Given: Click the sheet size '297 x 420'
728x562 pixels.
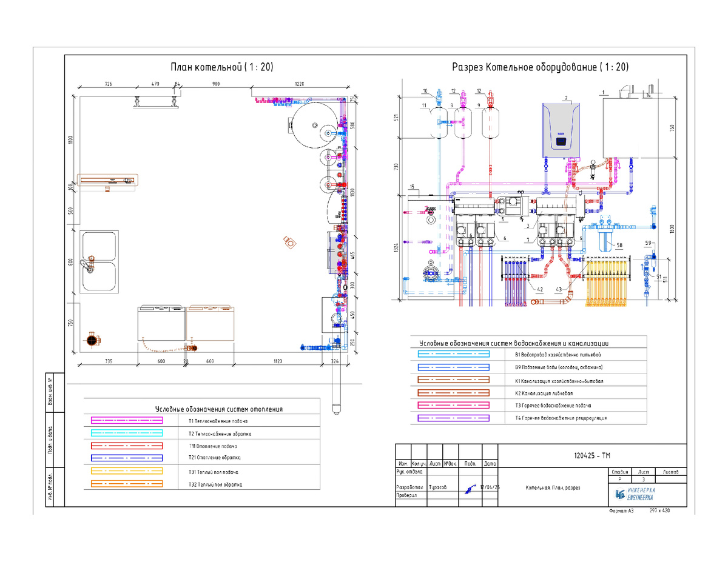Looking at the screenshot, I should tap(661, 511).
